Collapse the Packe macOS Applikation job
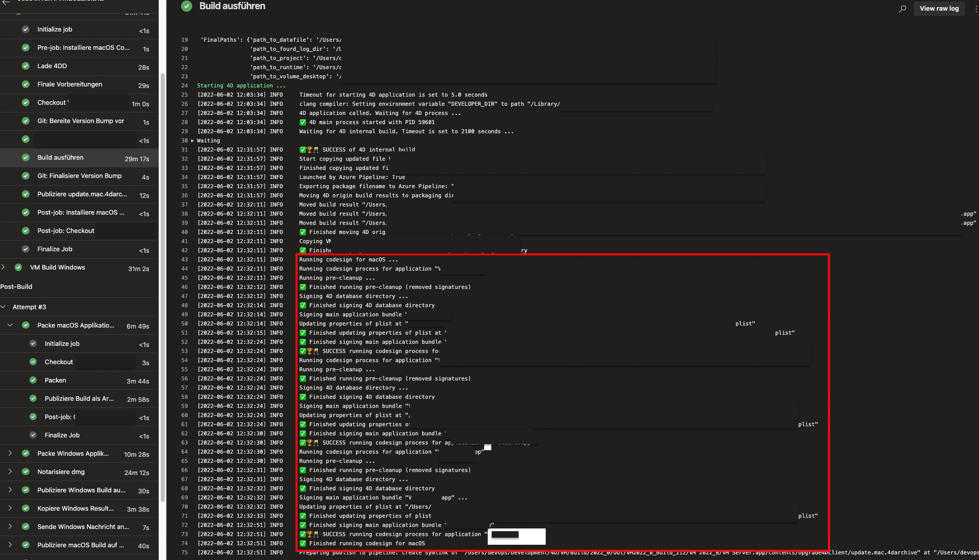 [x=10, y=326]
